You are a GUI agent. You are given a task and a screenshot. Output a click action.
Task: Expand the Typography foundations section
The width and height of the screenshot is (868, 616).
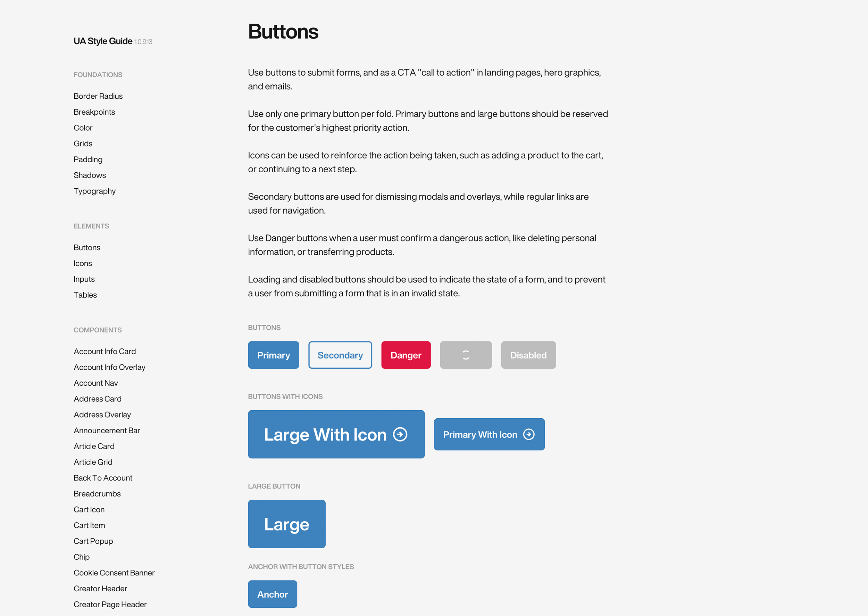tap(94, 191)
